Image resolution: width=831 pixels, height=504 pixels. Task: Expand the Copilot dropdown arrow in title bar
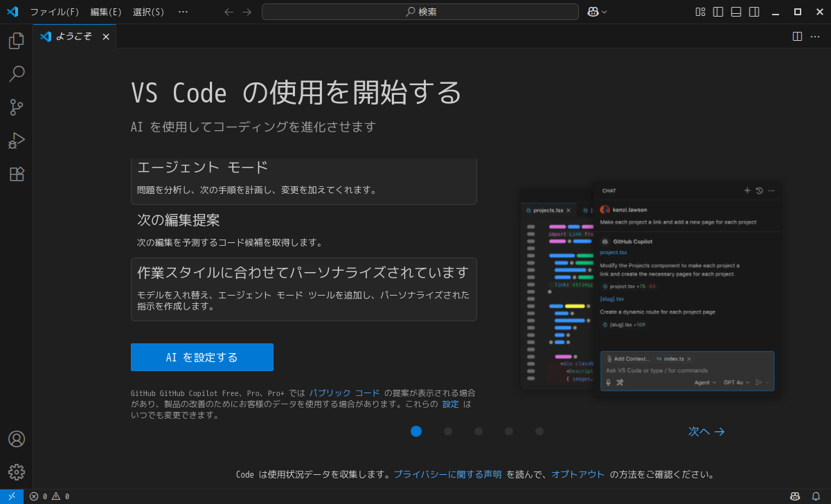click(605, 12)
